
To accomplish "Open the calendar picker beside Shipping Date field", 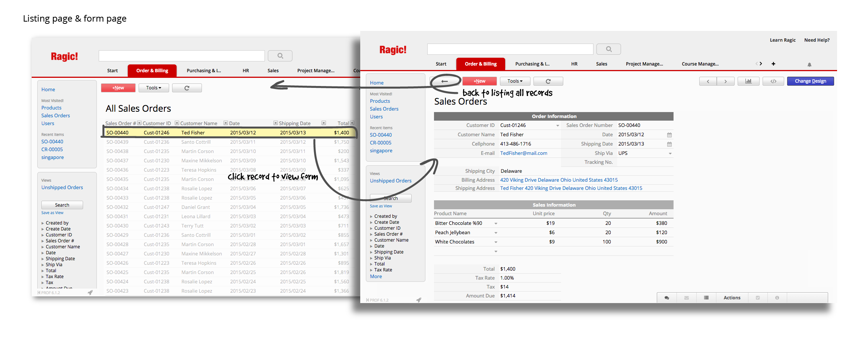I will click(669, 144).
